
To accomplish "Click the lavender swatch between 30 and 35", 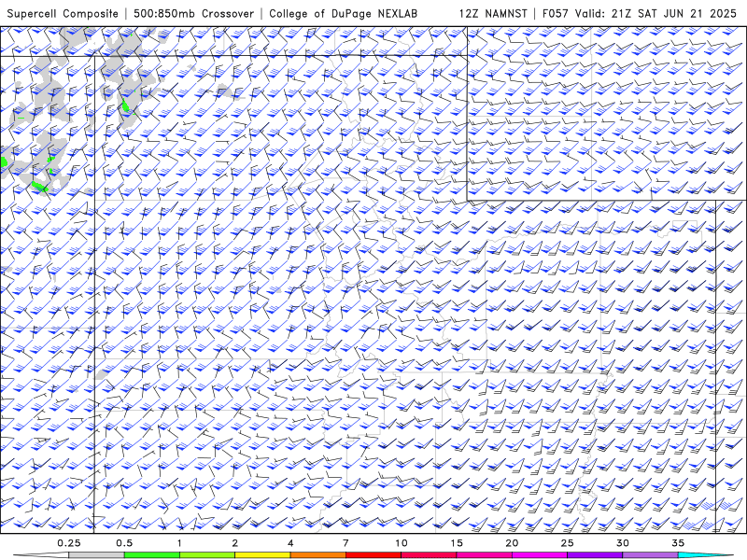I will coord(650,555).
